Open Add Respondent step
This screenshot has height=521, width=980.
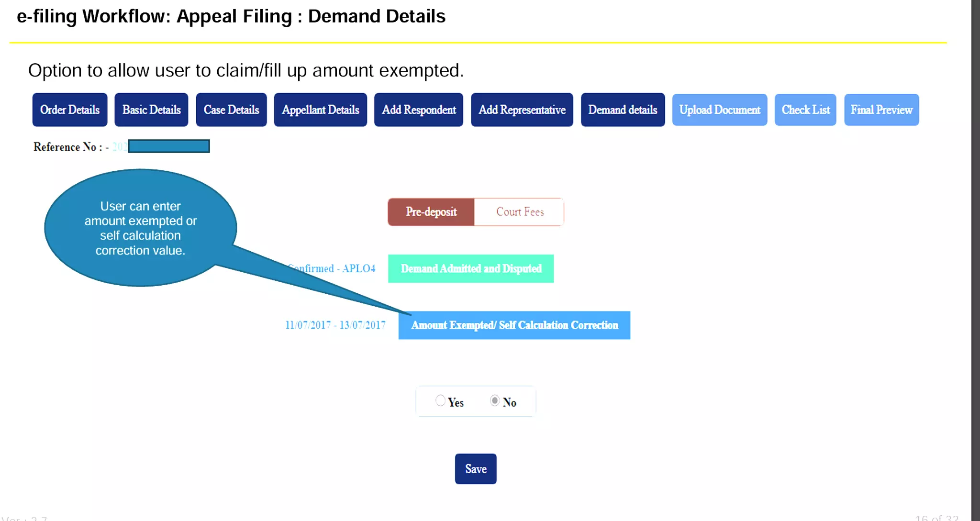(x=419, y=110)
